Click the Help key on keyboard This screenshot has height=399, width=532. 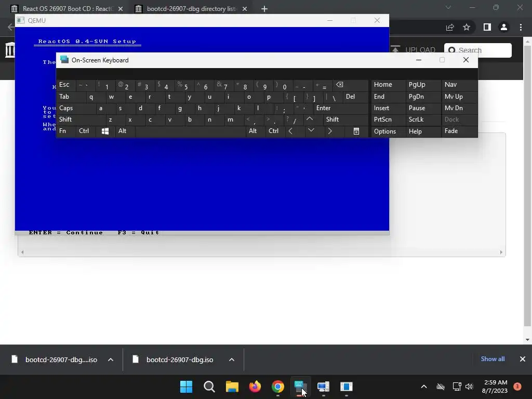point(423,131)
